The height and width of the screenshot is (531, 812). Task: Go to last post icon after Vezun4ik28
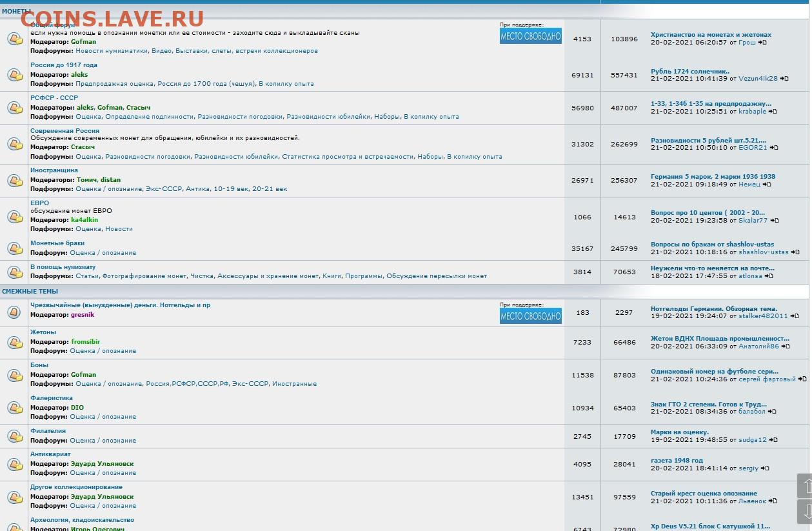(x=784, y=79)
